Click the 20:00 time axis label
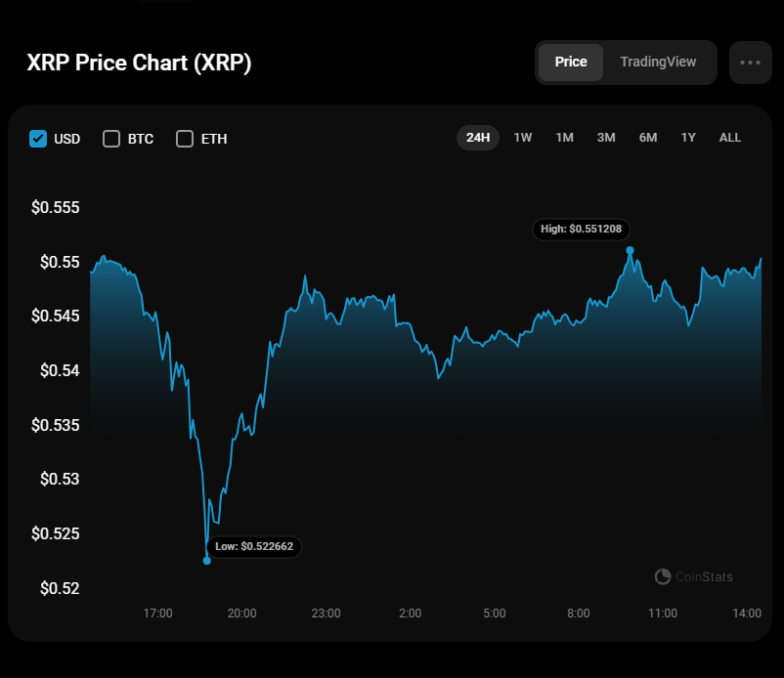This screenshot has height=678, width=784. coord(241,614)
